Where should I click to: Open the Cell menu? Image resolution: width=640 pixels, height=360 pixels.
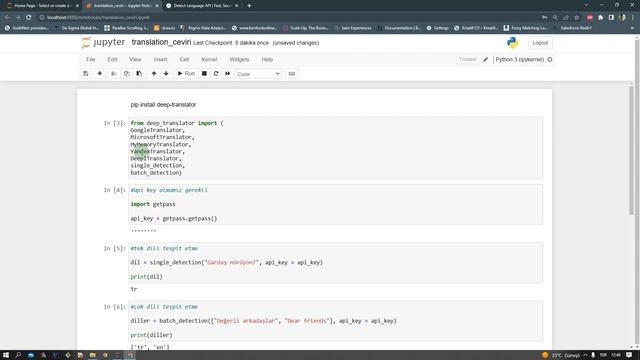(184, 60)
